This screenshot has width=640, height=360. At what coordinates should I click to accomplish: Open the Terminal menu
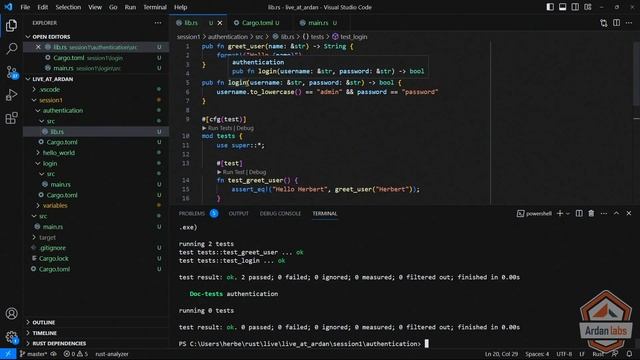pyautogui.click(x=155, y=7)
